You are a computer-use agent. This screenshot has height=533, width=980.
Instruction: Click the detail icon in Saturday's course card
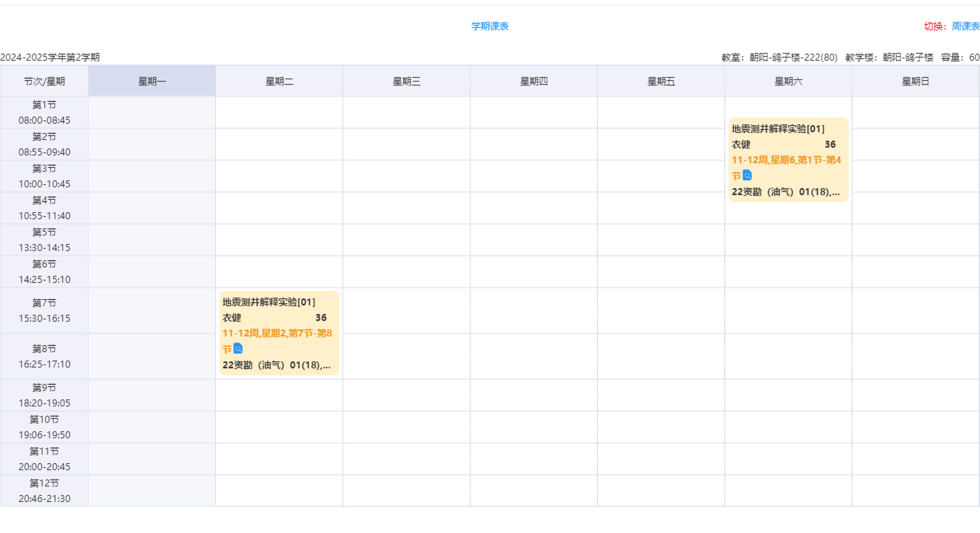coord(747,176)
